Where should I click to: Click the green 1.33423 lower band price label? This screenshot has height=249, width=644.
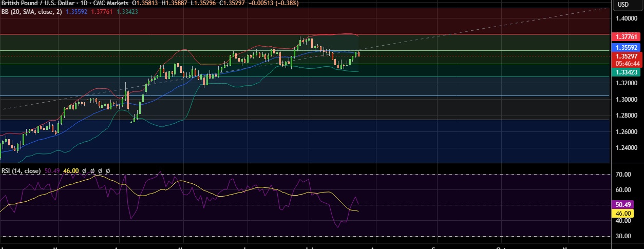tap(625, 72)
